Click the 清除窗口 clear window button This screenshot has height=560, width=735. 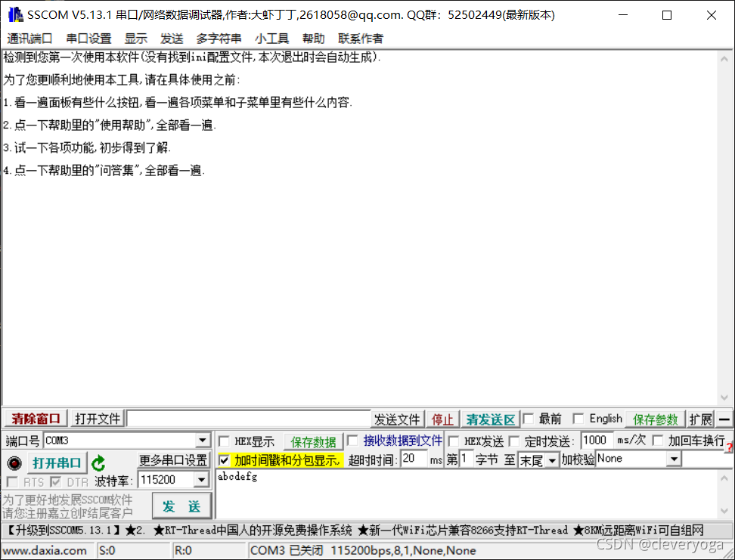[36, 419]
